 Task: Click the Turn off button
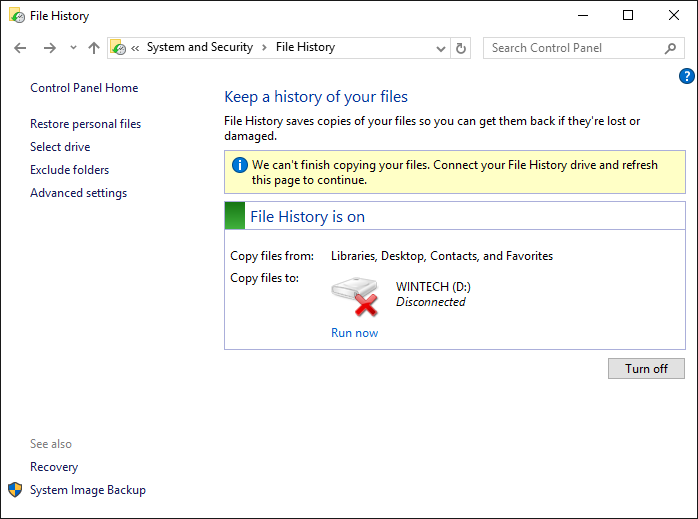646,369
